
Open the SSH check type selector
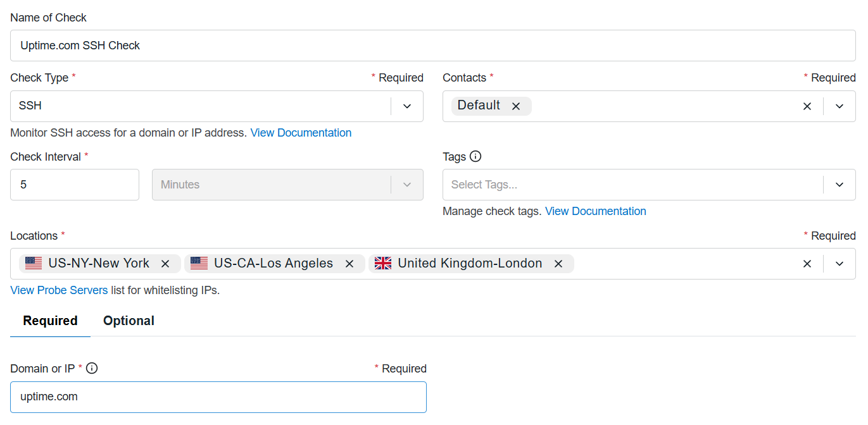point(217,106)
